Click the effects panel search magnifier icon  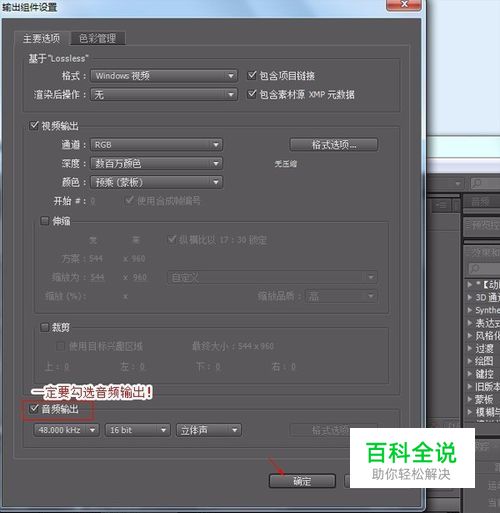pos(475,269)
